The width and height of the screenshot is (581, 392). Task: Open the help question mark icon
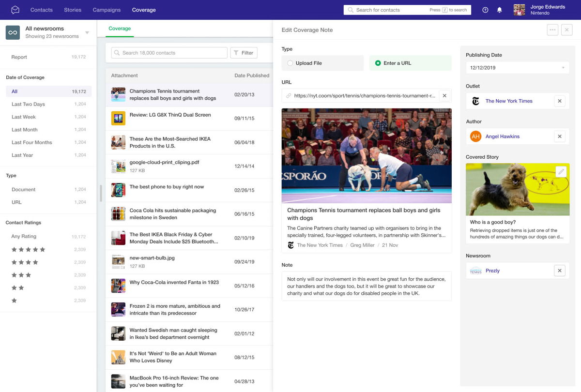pos(485,10)
